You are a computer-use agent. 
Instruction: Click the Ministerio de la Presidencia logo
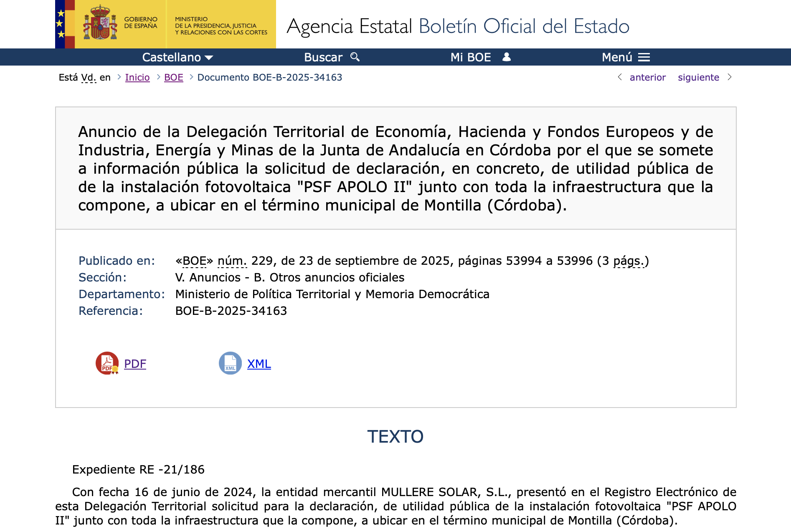point(221,25)
